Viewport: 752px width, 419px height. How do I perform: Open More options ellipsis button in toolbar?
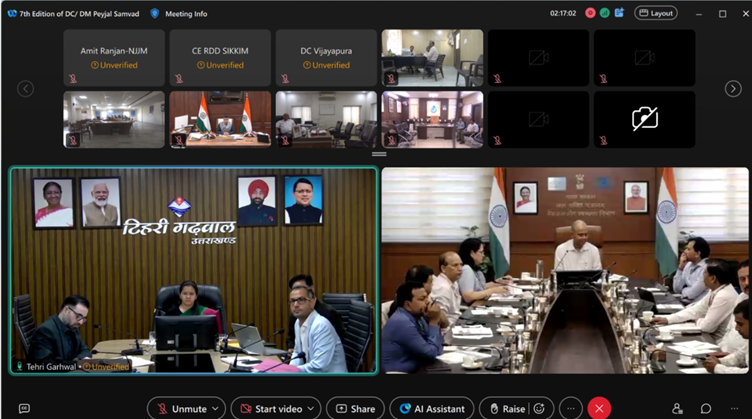point(570,409)
